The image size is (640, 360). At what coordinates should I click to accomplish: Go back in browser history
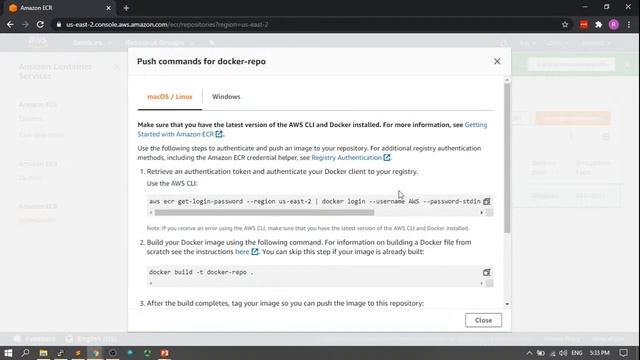point(10,24)
